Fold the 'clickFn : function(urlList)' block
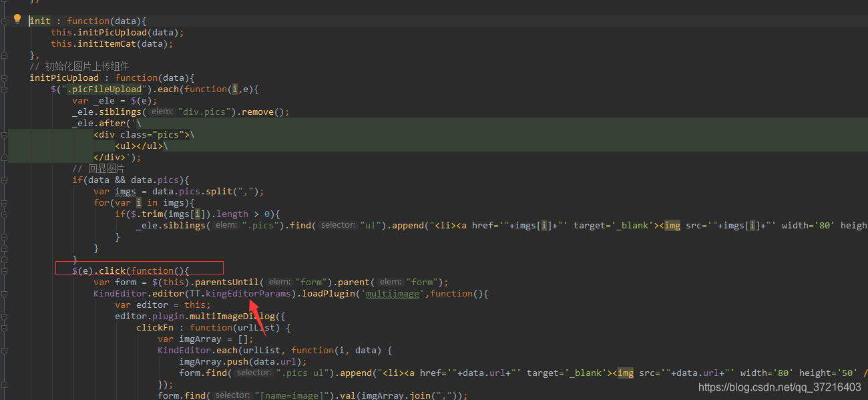The height and width of the screenshot is (400, 868). pos(5,328)
